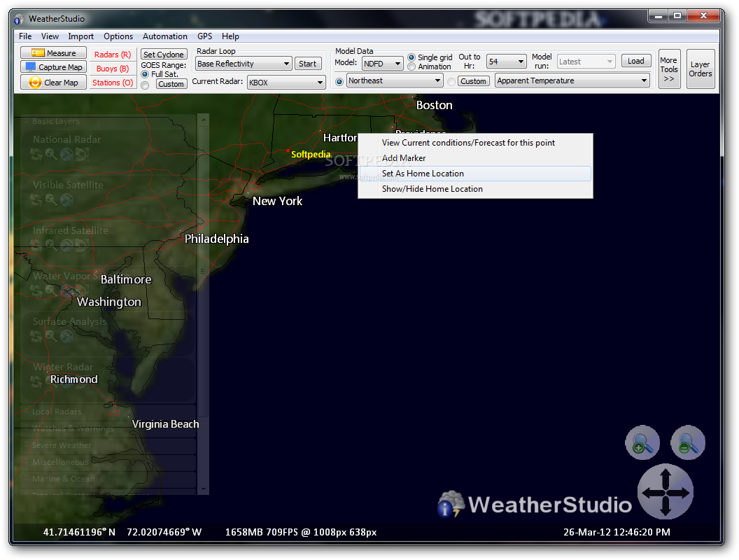The width and height of the screenshot is (739, 560).
Task: Zoom out with the minus magnifier
Action: [688, 443]
